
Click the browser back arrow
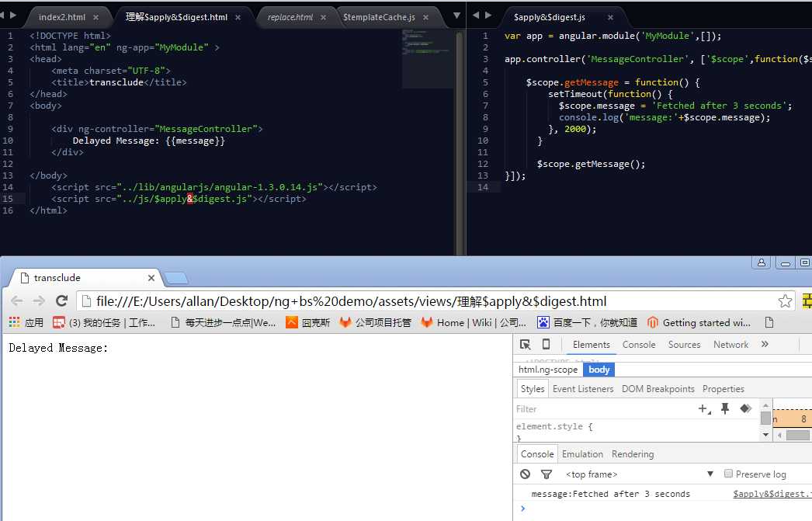coord(16,301)
